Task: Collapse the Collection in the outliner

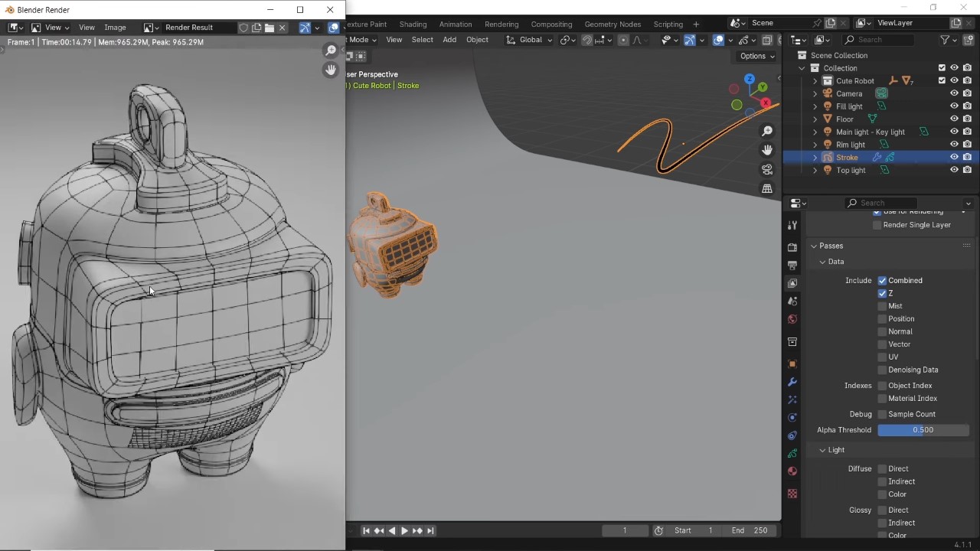Action: point(802,67)
